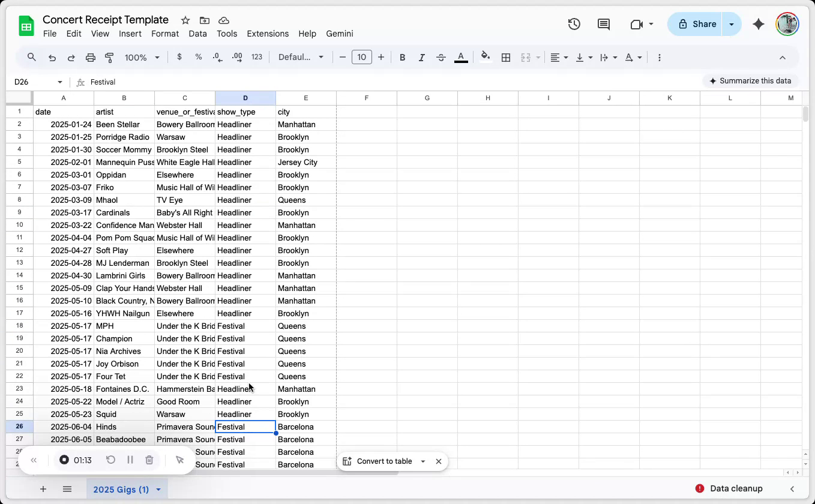
Task: Star the Concert Receipt Template document
Action: [x=185, y=20]
